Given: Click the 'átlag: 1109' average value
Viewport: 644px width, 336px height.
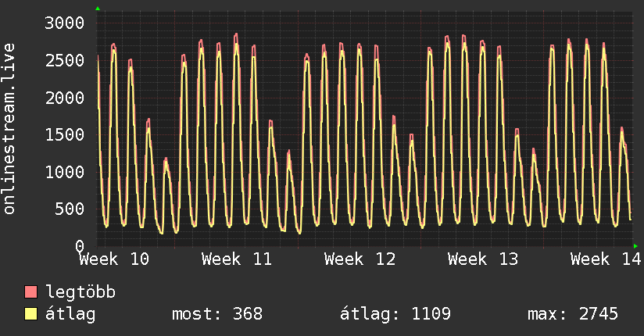Looking at the screenshot, I should pos(395,314).
